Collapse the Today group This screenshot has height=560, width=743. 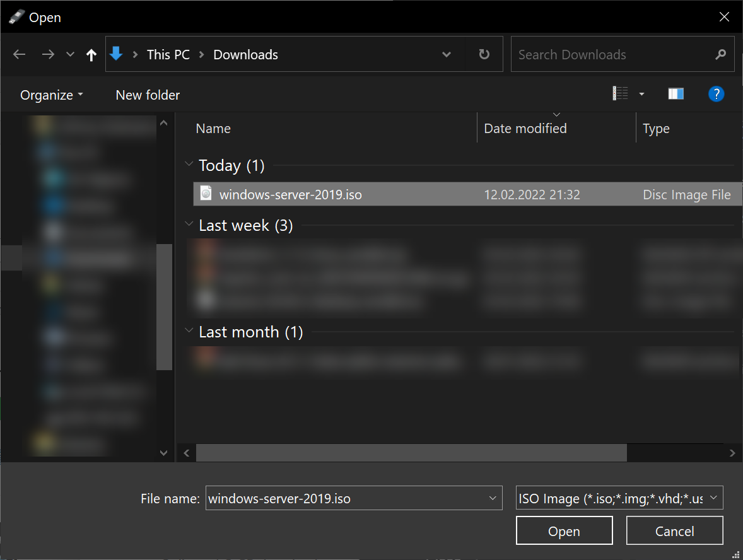[x=189, y=165]
